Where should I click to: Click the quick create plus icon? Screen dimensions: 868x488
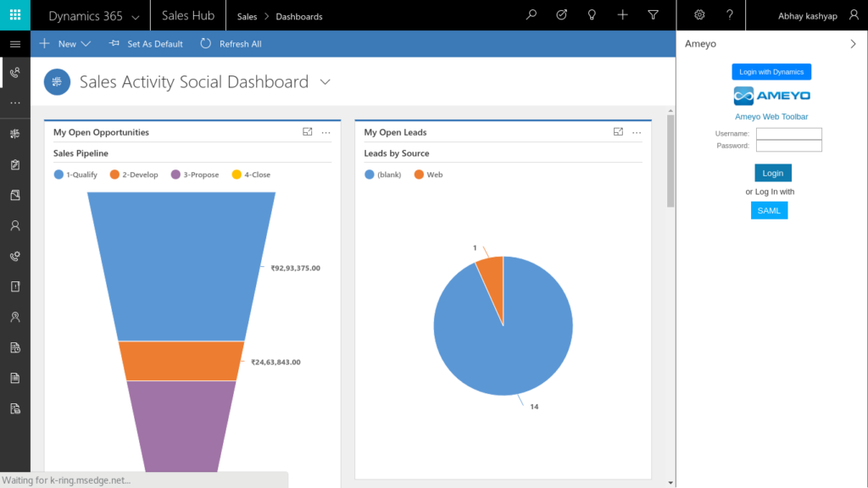[622, 15]
